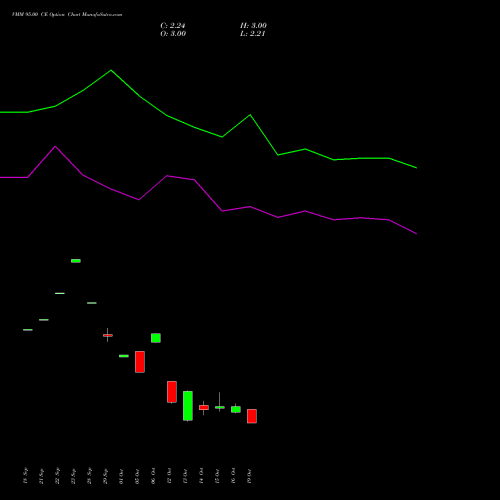The height and width of the screenshot is (500, 500).
Task: Click the 21 Sep date label
Action: coord(41,476)
